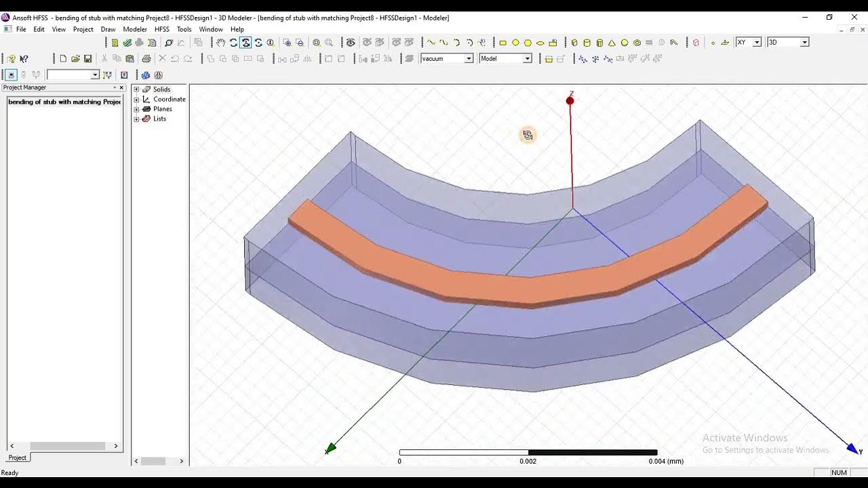Viewport: 868px width, 488px height.
Task: Click the What's This help pointer icon
Action: click(x=24, y=59)
